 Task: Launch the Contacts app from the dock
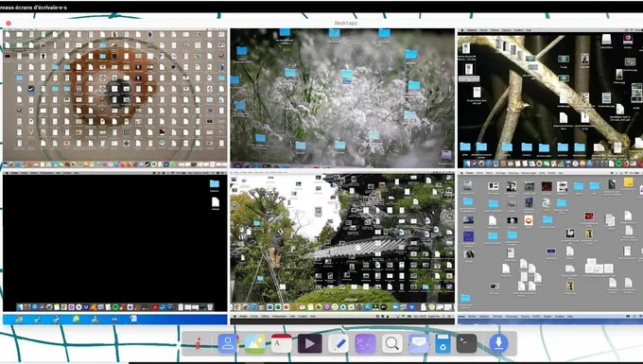tap(229, 343)
